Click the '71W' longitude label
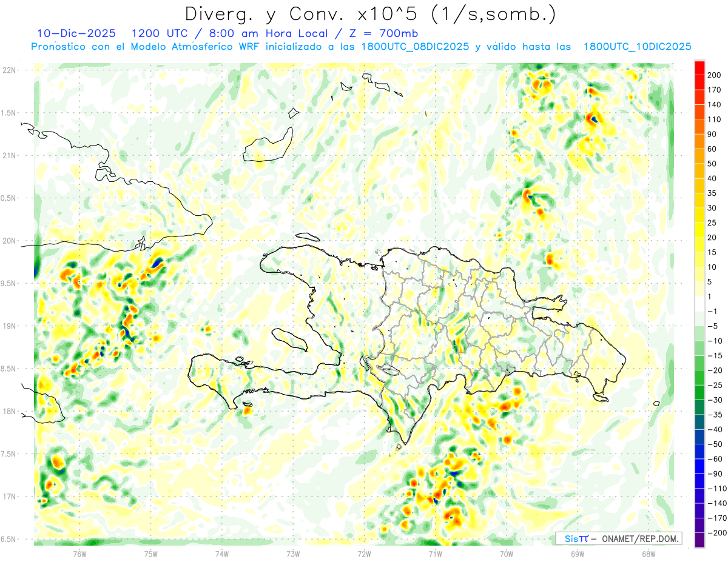Image resolution: width=728 pixels, height=562 pixels. (x=435, y=553)
